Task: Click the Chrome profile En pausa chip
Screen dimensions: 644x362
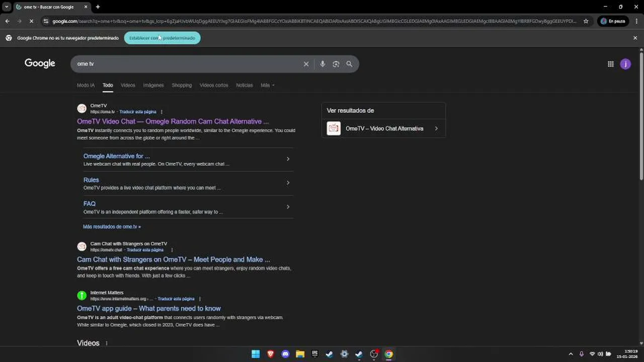Action: tap(613, 21)
